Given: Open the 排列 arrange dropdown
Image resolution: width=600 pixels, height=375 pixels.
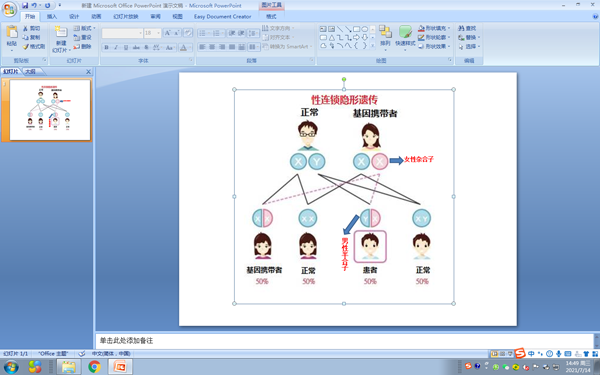Looking at the screenshot, I should pos(385,38).
